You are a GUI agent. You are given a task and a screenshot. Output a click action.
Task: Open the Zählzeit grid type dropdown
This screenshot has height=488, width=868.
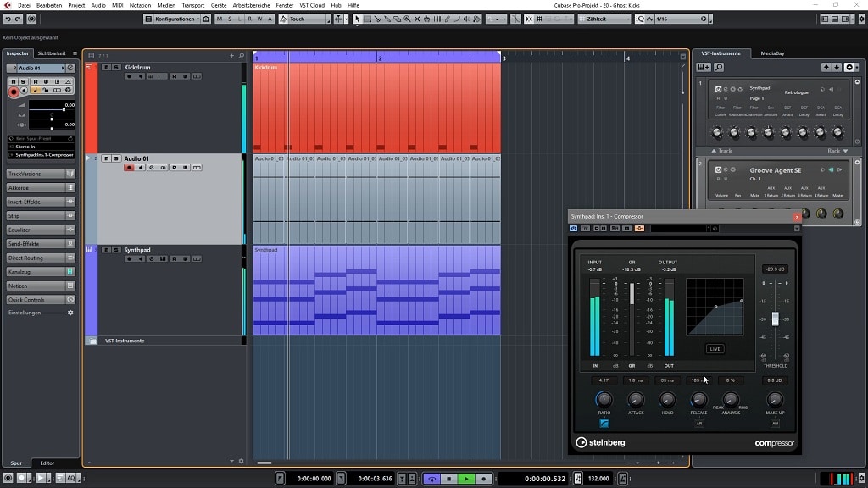604,19
